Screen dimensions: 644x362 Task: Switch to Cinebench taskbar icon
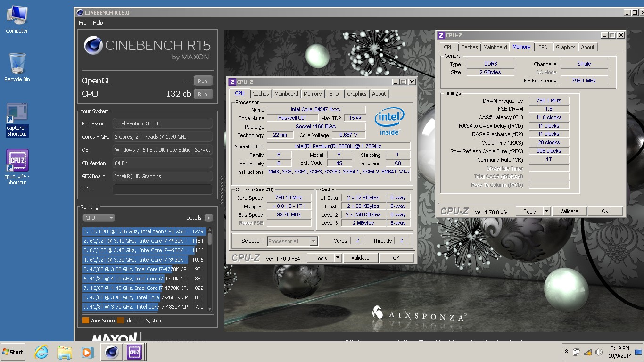(x=112, y=352)
